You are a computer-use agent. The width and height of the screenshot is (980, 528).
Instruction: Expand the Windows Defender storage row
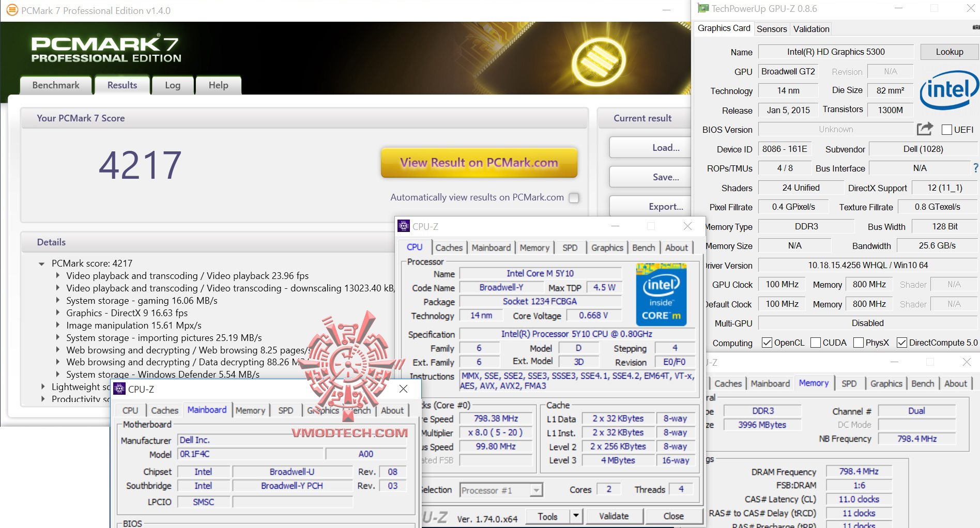pyautogui.click(x=57, y=374)
